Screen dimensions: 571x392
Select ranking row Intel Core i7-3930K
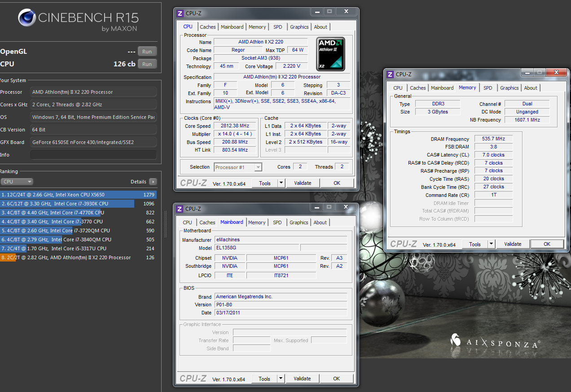pos(78,204)
